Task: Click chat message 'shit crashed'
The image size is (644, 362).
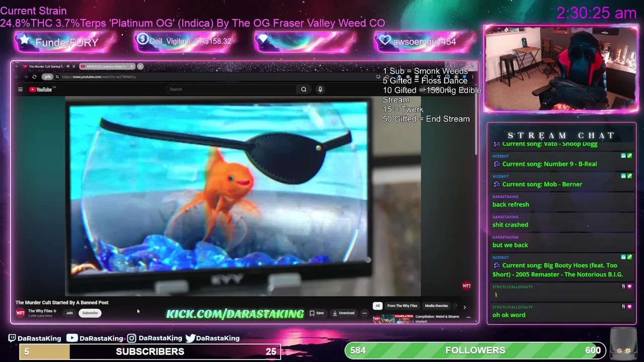Action: coord(510,225)
